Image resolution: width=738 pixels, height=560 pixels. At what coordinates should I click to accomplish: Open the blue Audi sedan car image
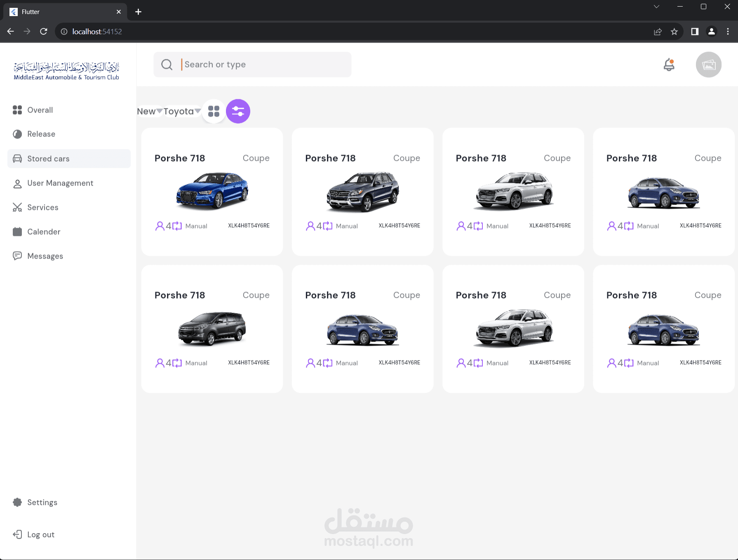tap(212, 191)
